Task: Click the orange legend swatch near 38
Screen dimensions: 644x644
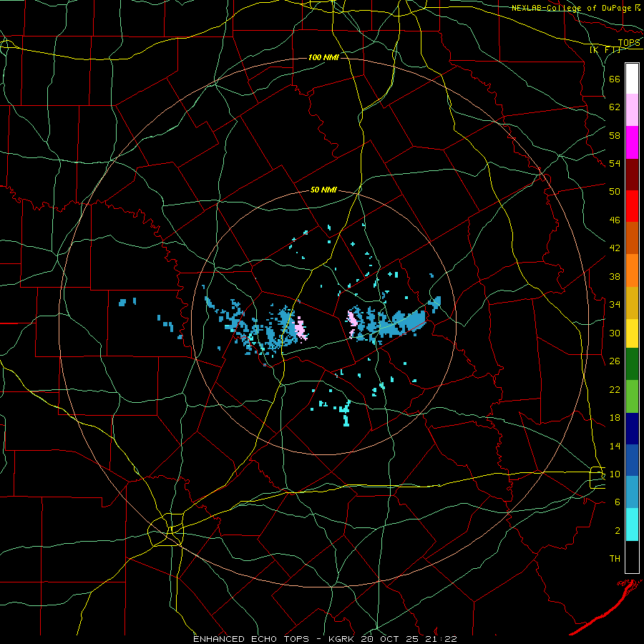Action: tap(632, 270)
